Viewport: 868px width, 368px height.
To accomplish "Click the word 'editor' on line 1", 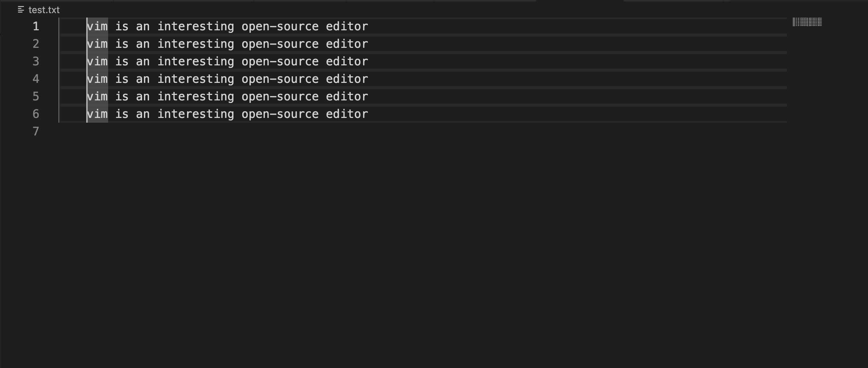I will tap(347, 26).
